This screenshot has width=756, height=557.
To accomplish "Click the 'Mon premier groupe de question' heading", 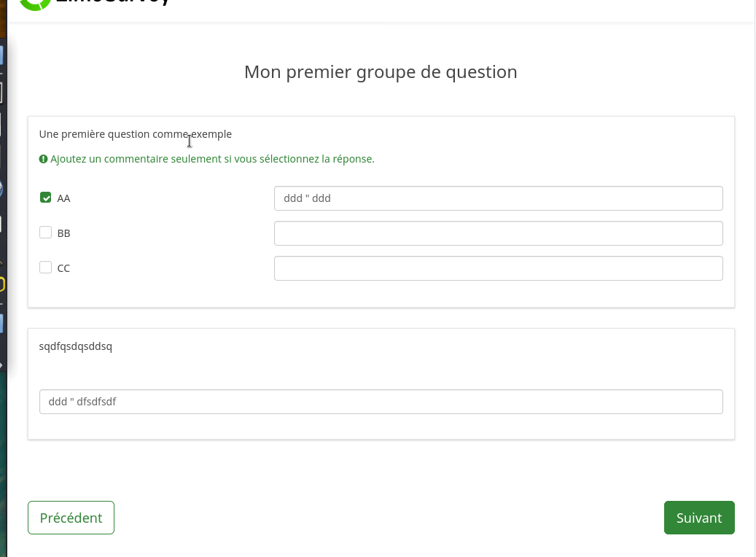I will coord(381,72).
